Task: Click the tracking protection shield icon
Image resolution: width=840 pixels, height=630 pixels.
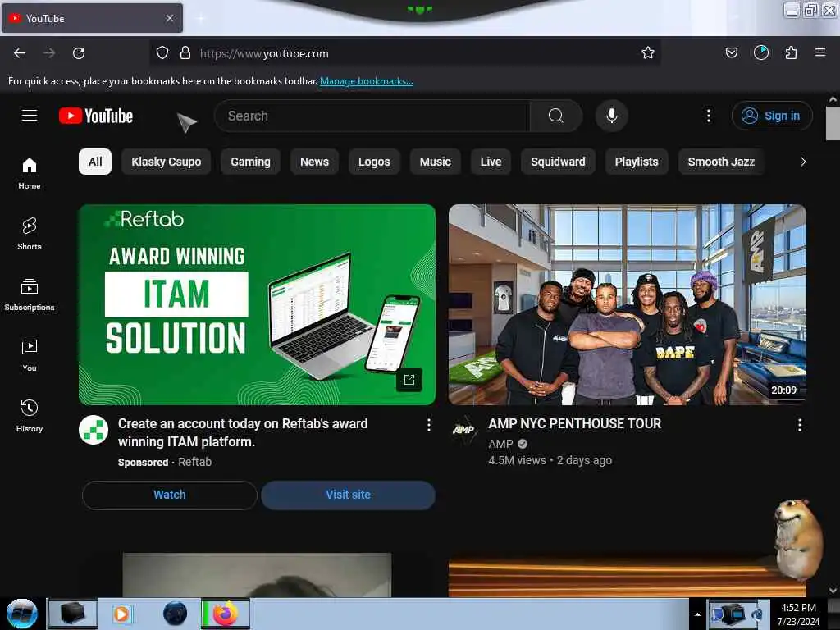Action: point(162,52)
